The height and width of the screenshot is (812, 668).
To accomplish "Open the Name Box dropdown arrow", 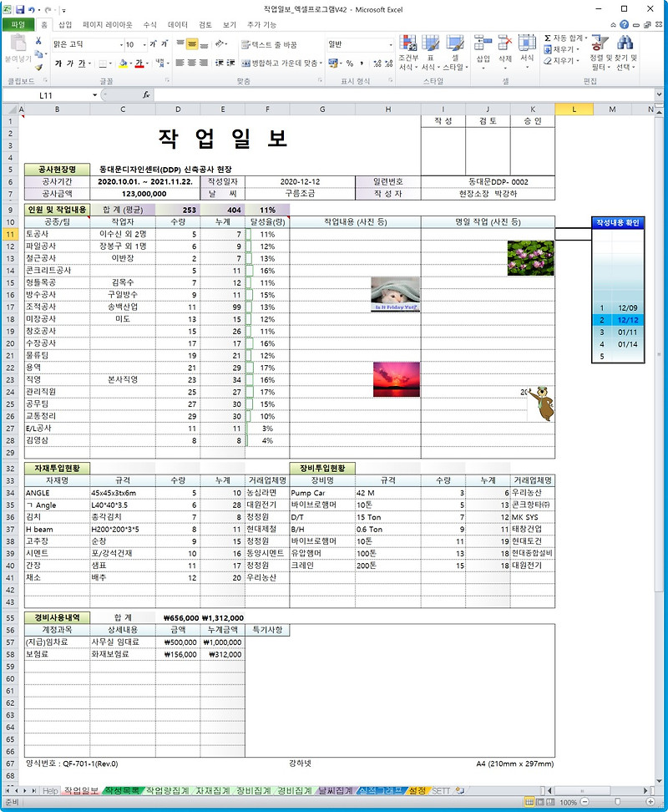I will (x=94, y=95).
